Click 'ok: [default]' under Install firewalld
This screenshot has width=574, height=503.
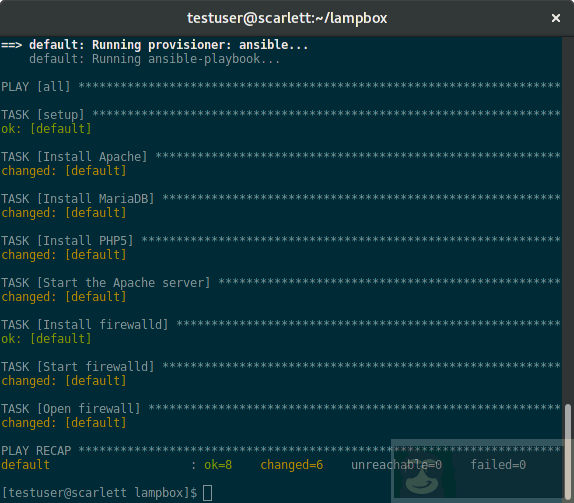coord(46,339)
